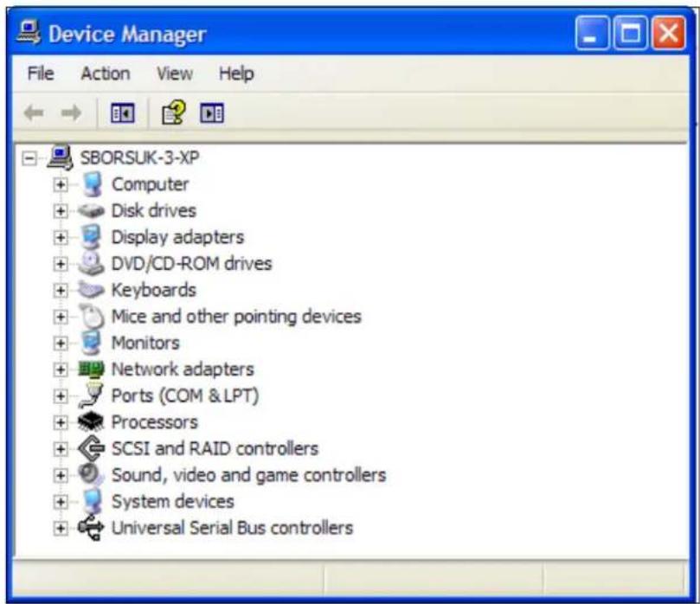Viewport: 700px width, 604px height.
Task: Select the Monitors label
Action: click(x=145, y=343)
